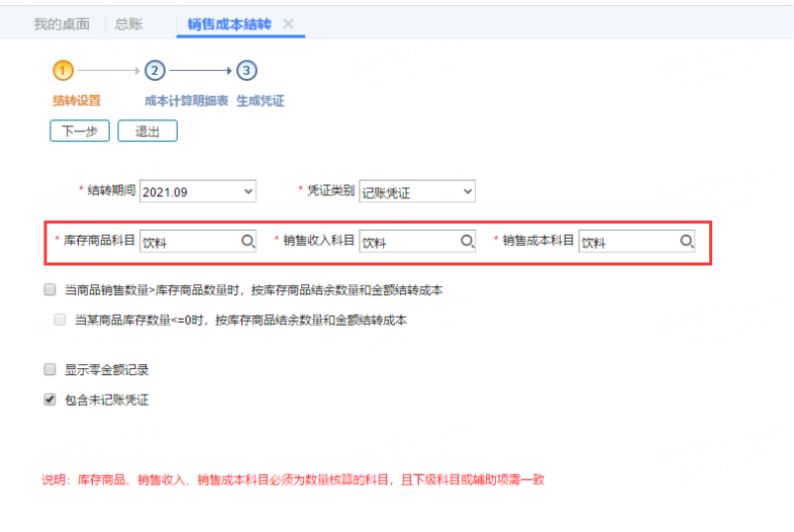The width and height of the screenshot is (794, 532).
Task: Select step 3 circle 生成凭证
Action: coord(247,70)
